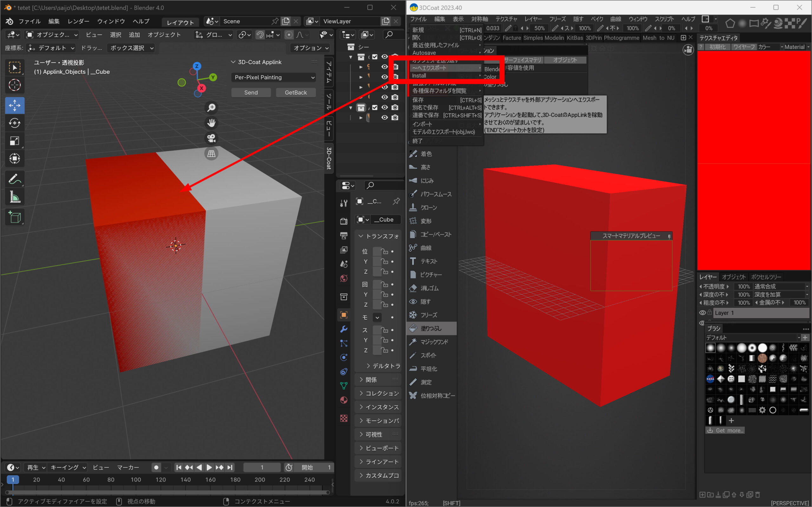Click the 不透明度 100% layer opacity slider
This screenshot has height=507, width=812.
[x=743, y=286]
